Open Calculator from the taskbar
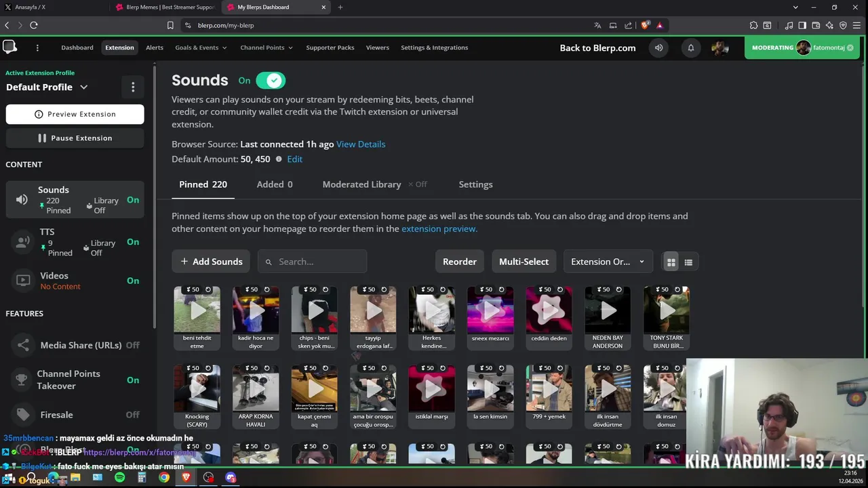This screenshot has width=868, height=488. 142,477
